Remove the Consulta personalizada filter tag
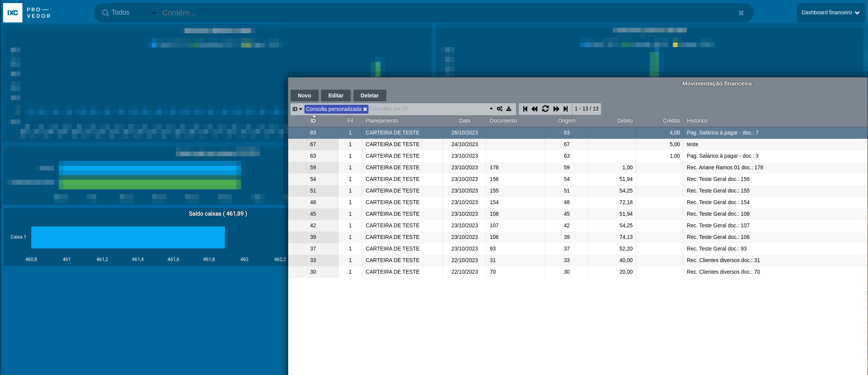Image resolution: width=868 pixels, height=375 pixels. click(365, 109)
